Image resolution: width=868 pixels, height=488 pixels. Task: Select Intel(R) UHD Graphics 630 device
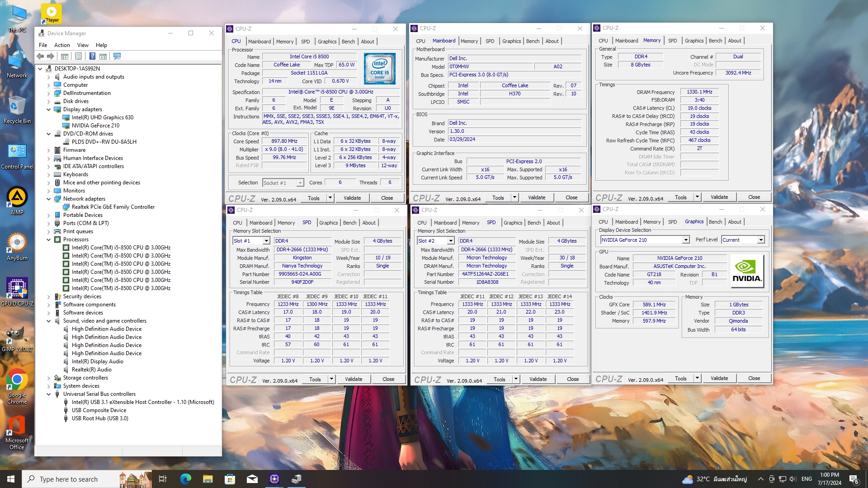[103, 117]
